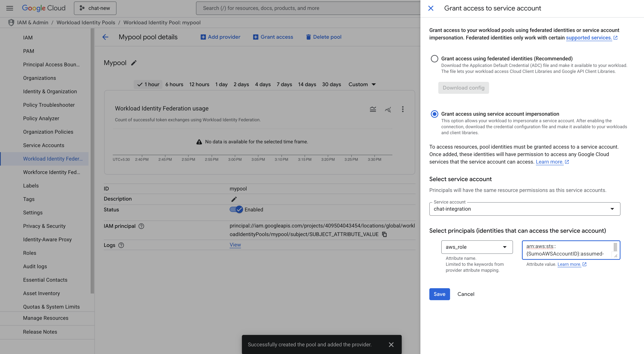This screenshot has height=354, width=644.
Task: Copy the IAM principal value
Action: click(385, 234)
